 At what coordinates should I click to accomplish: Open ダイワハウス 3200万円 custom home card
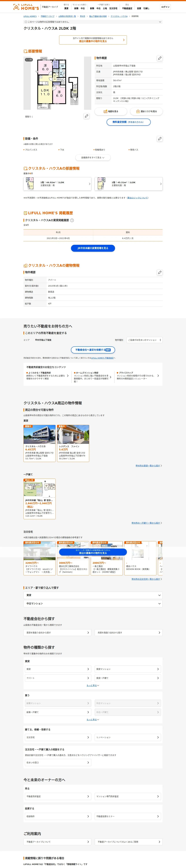[x=40, y=558]
